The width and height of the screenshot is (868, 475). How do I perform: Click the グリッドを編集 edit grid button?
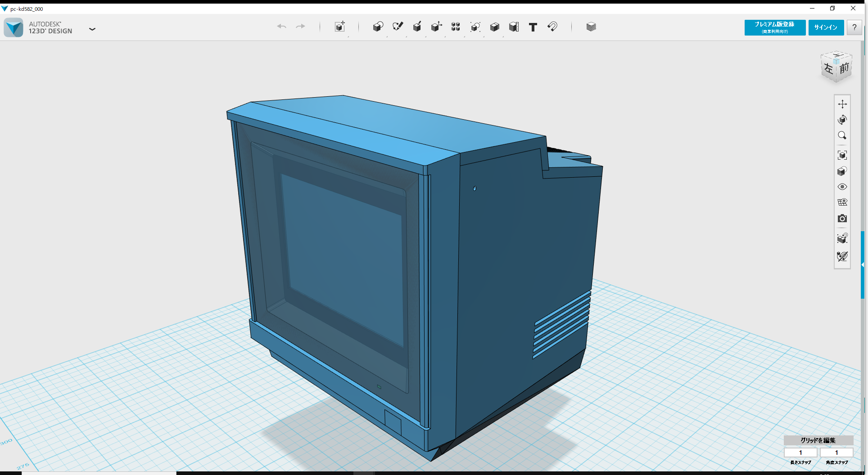(818, 441)
